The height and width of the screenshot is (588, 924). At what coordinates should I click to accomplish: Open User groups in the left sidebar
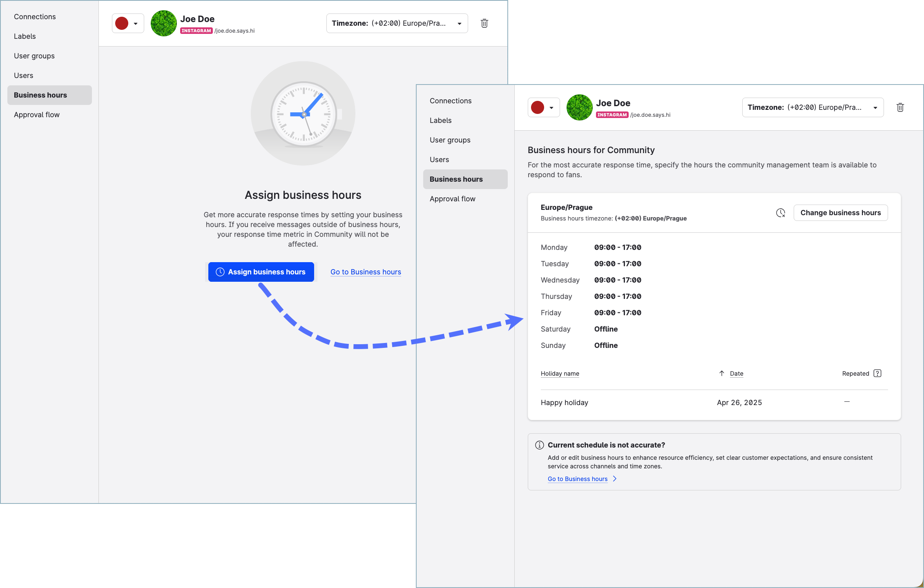34,56
